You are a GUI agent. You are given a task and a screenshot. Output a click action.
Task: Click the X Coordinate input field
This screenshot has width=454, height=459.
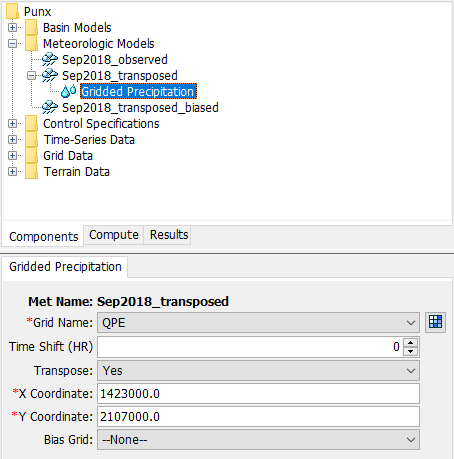click(258, 394)
